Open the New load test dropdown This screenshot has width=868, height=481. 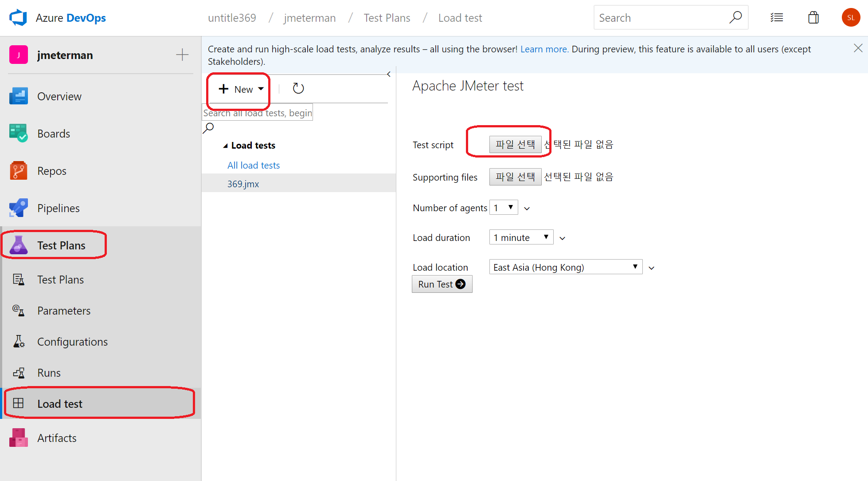[x=241, y=89]
